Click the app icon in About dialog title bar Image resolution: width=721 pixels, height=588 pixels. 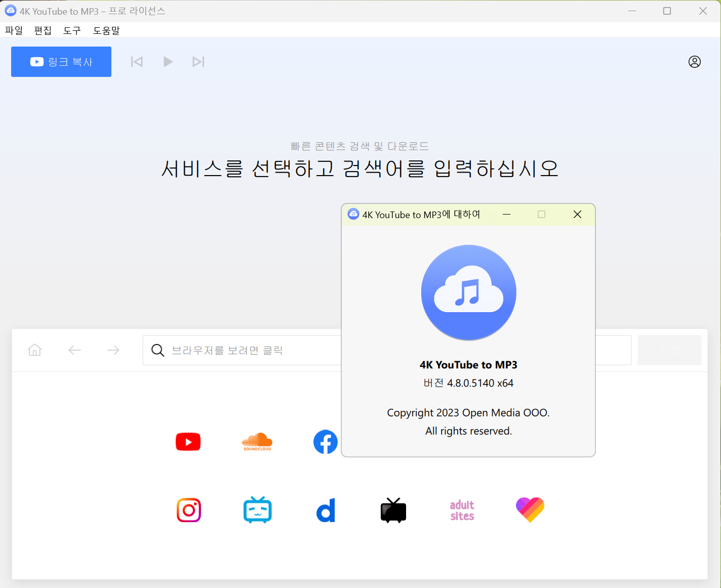pyautogui.click(x=353, y=214)
